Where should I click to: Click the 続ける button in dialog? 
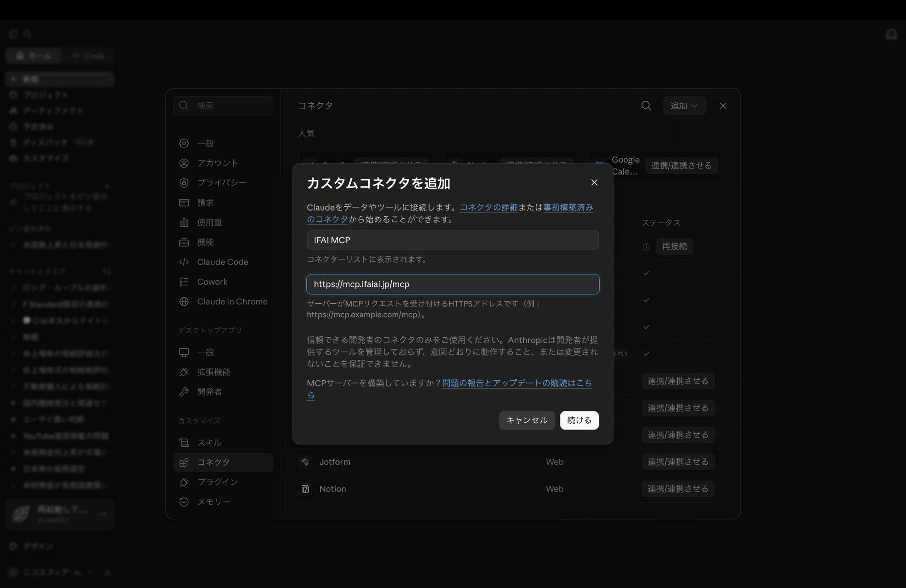click(579, 420)
